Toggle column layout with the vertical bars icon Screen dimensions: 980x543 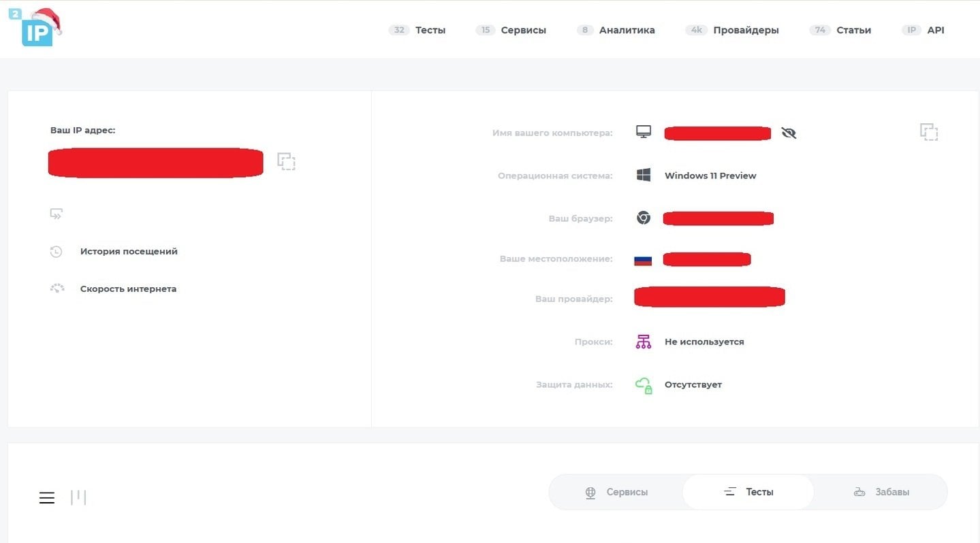click(x=80, y=497)
